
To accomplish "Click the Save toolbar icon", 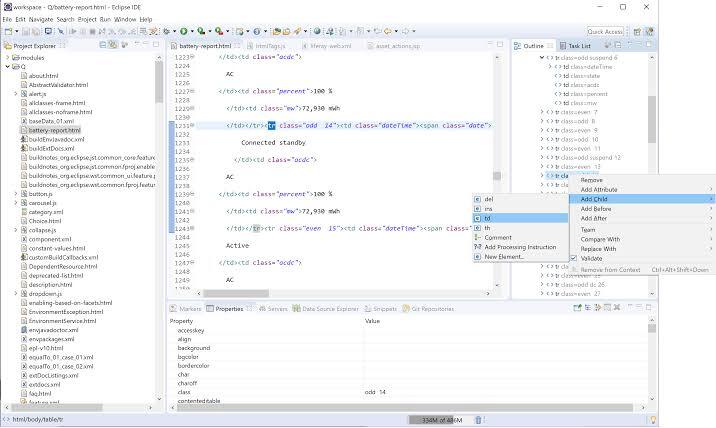I will (x=26, y=32).
